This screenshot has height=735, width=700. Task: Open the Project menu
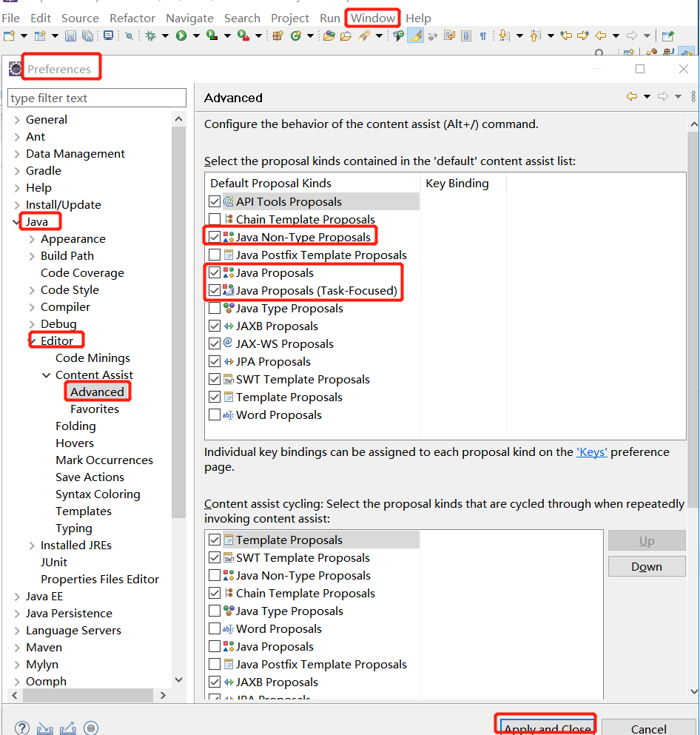point(290,18)
